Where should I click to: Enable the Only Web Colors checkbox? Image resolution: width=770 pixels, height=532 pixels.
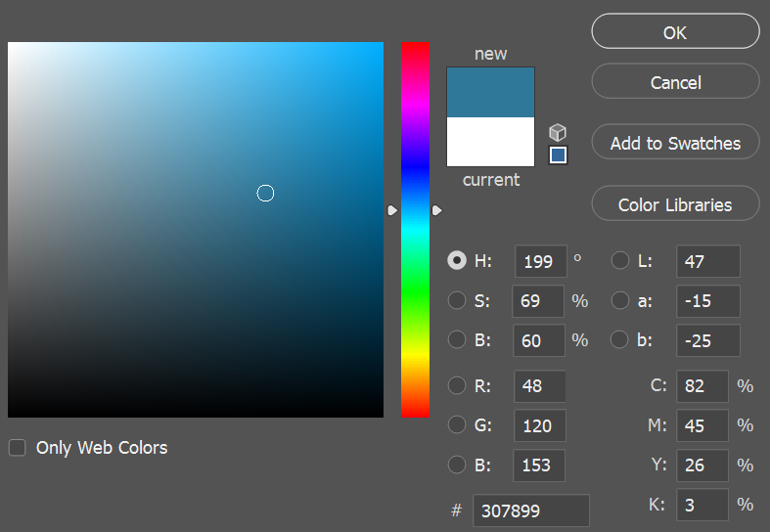pyautogui.click(x=18, y=448)
